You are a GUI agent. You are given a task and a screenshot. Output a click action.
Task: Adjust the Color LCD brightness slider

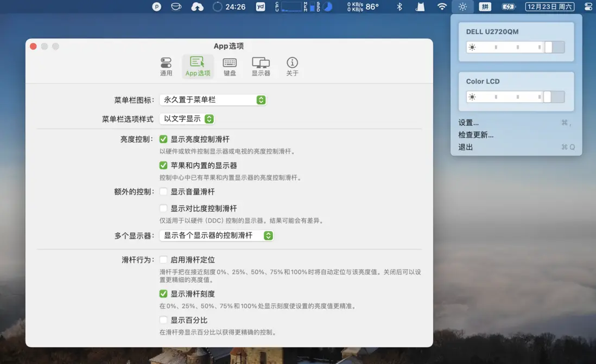click(x=515, y=97)
